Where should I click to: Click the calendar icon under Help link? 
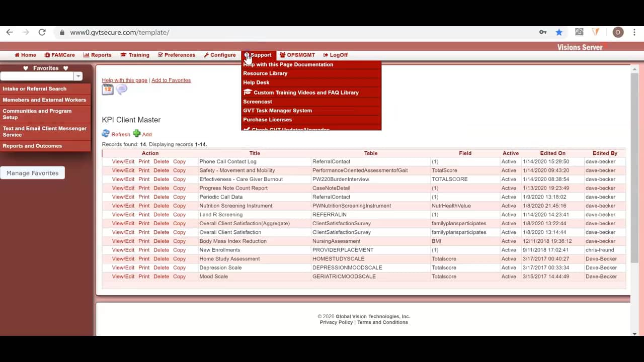pos(108,89)
